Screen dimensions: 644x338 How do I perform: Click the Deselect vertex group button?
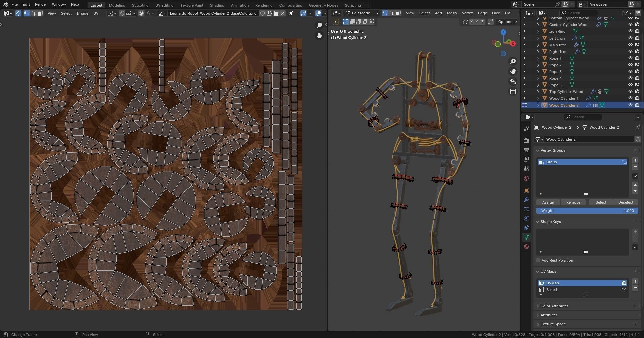pyautogui.click(x=626, y=202)
